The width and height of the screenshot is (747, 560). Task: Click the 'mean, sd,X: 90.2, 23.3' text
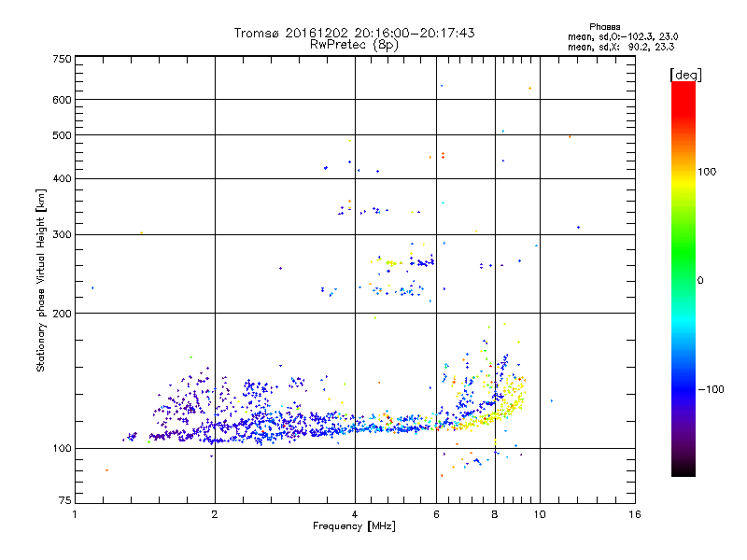[x=621, y=47]
